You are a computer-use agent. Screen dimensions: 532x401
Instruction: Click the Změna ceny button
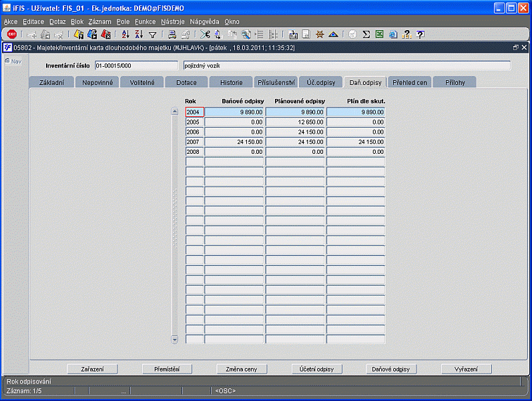click(242, 369)
